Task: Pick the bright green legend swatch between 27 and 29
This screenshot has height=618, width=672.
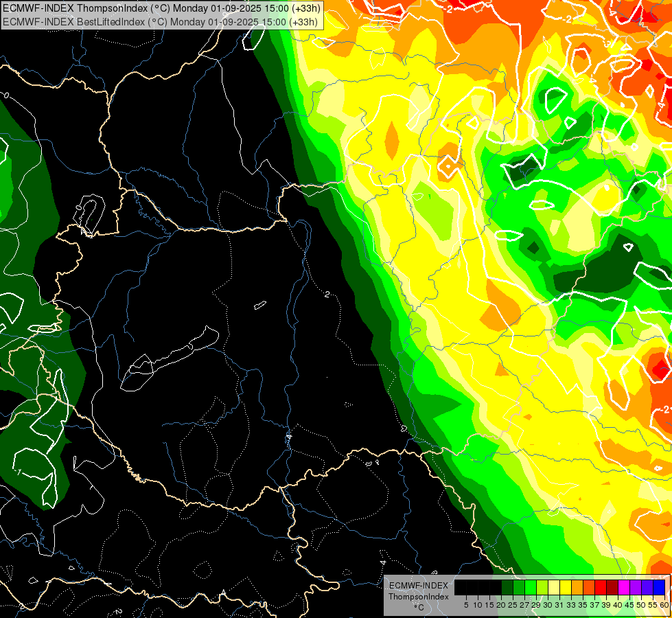Action: coord(531,587)
